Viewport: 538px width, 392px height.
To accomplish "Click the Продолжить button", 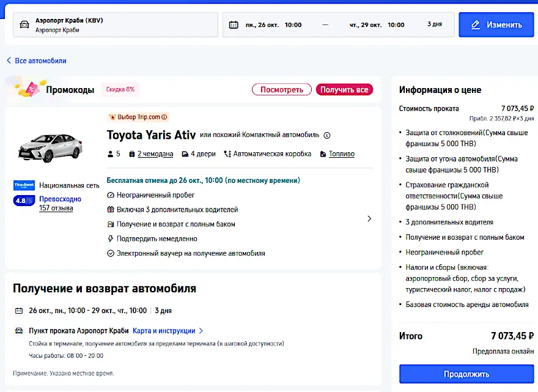I will click(x=466, y=374).
